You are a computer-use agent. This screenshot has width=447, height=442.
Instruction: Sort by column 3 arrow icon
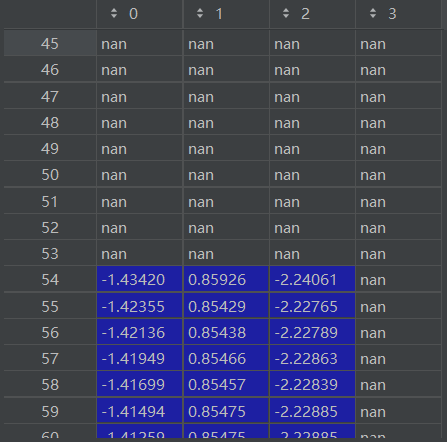tap(373, 13)
